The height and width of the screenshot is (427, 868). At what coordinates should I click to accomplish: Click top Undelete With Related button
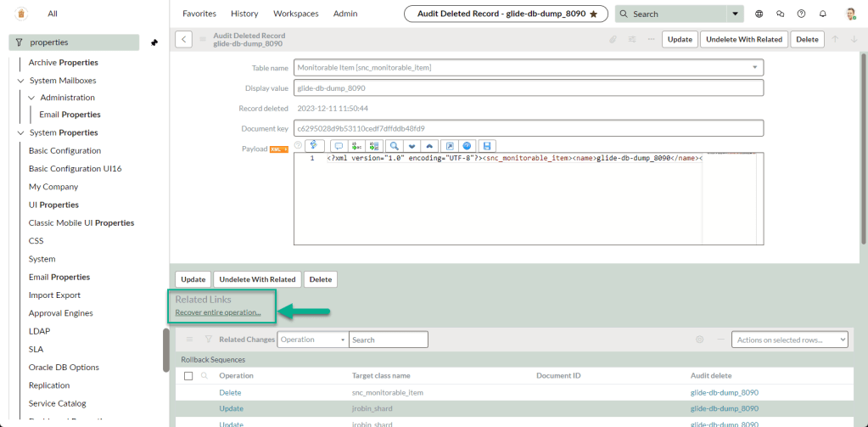743,39
